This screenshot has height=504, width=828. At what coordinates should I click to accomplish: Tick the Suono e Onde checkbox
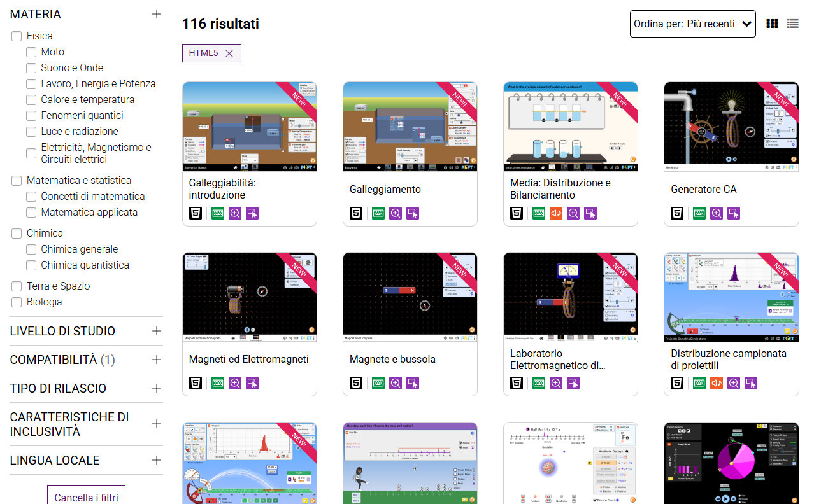31,68
